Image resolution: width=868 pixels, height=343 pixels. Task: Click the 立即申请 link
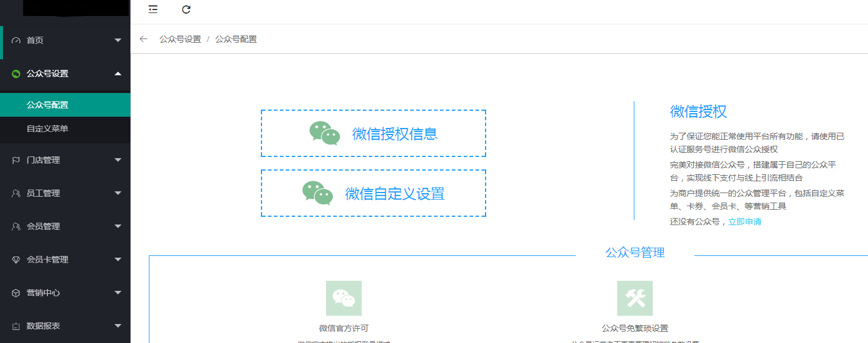pyautogui.click(x=745, y=222)
